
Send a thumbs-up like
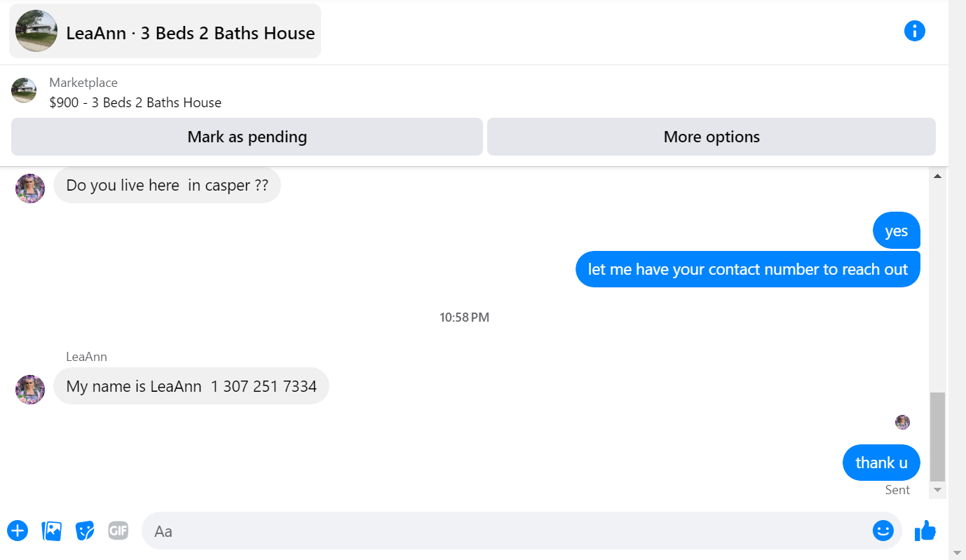925,531
